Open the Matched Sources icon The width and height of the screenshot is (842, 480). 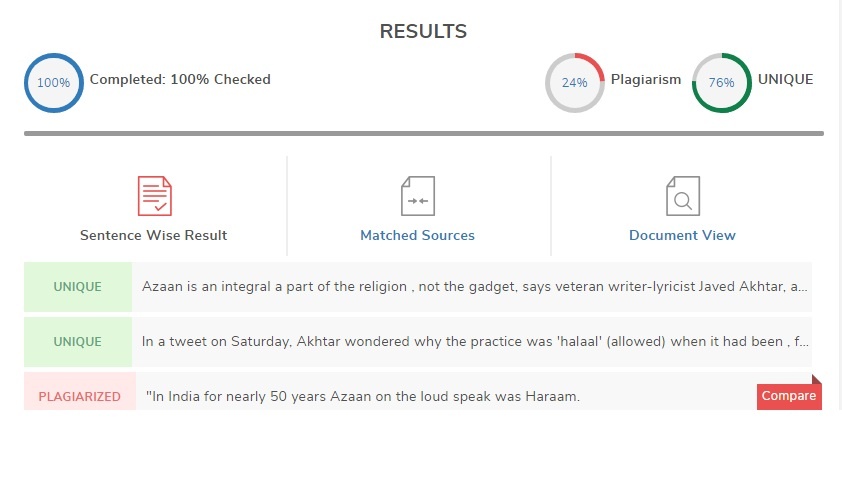click(x=418, y=196)
